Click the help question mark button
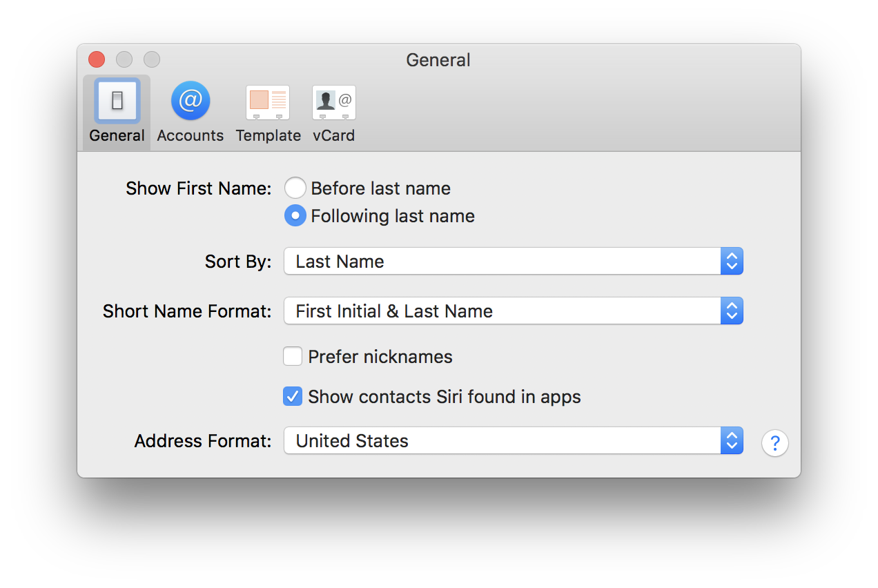The image size is (878, 588). coord(775,442)
